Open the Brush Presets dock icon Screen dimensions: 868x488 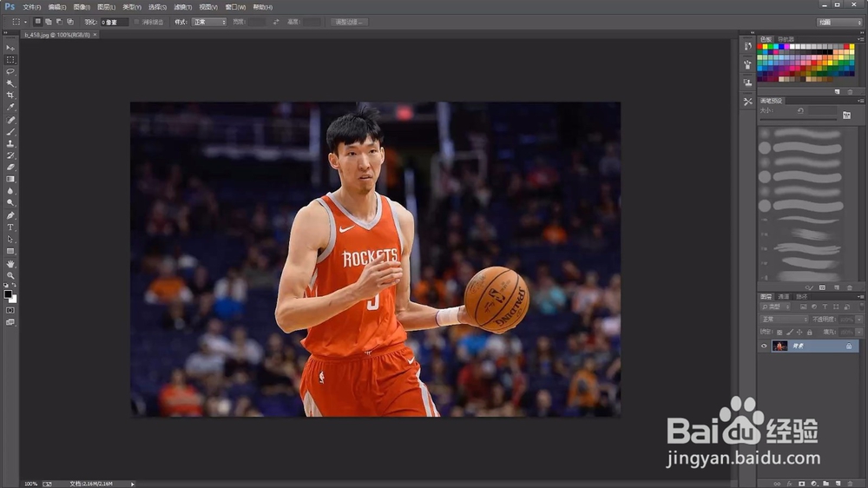pyautogui.click(x=748, y=65)
